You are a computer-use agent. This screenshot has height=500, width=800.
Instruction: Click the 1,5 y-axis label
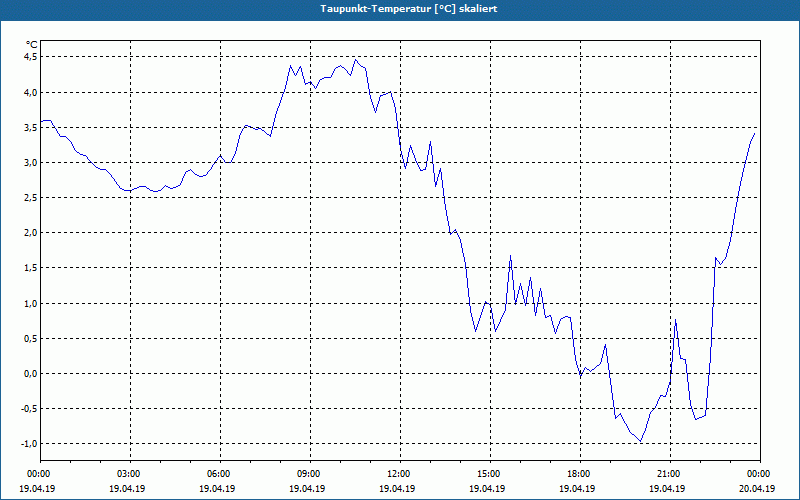(31, 268)
